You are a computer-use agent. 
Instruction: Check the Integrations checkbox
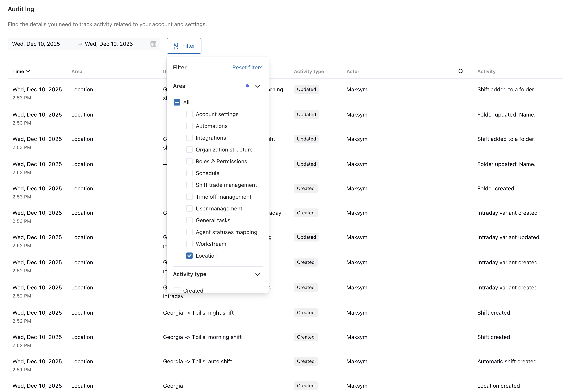click(x=189, y=138)
